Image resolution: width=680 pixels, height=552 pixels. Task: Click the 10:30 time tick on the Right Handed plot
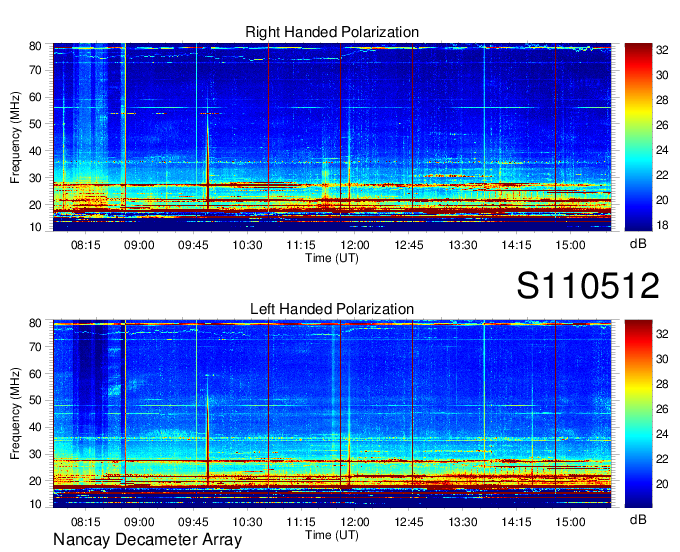247,245
